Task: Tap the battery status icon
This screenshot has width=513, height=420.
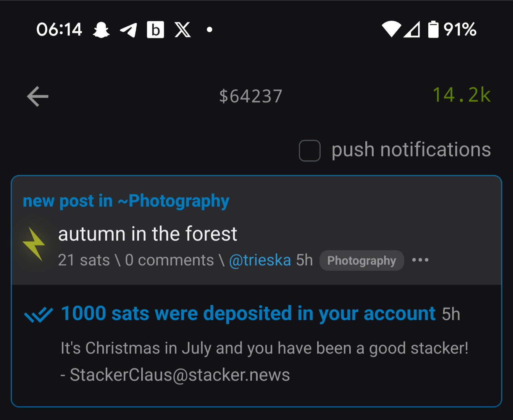Action: coord(433,29)
